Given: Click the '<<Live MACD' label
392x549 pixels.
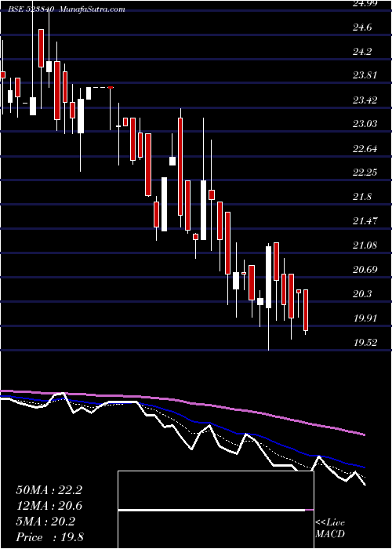Looking at the screenshot, I should point(330,529).
